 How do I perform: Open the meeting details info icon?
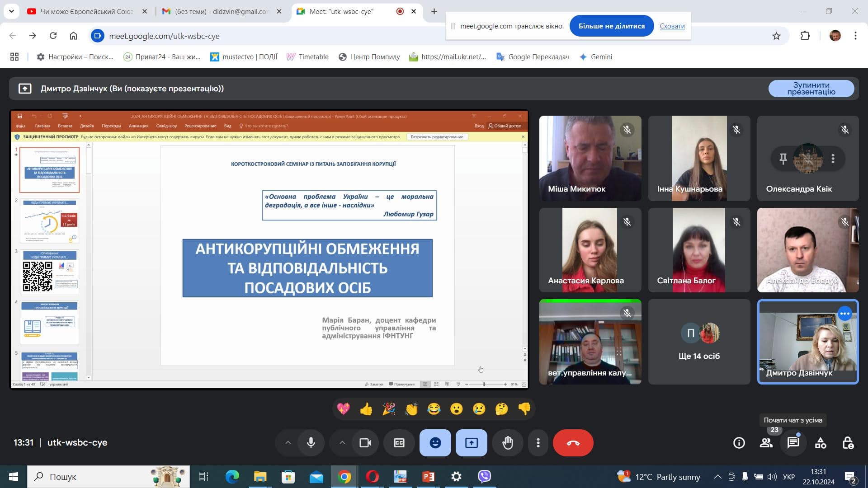739,443
